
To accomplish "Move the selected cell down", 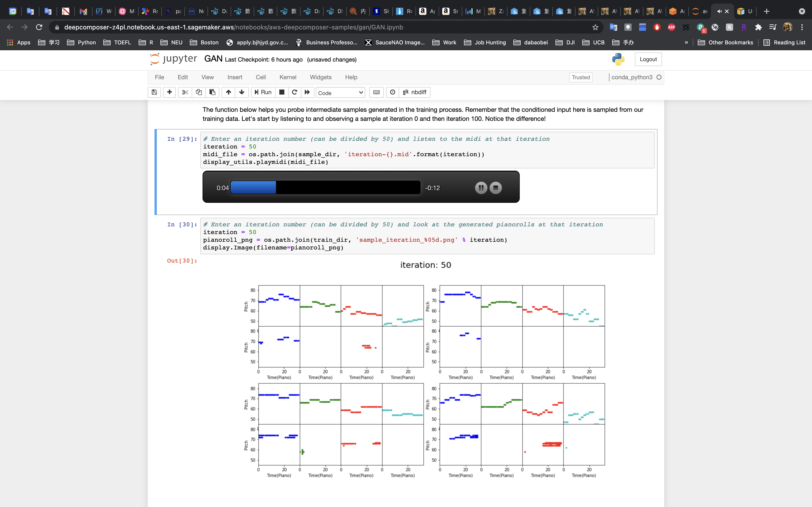I will pyautogui.click(x=242, y=92).
